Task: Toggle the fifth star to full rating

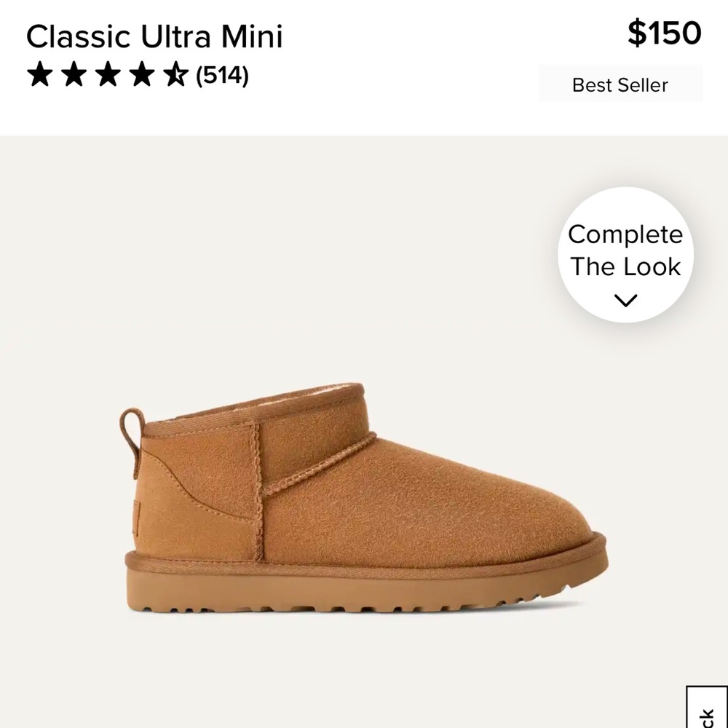Action: 175,75
